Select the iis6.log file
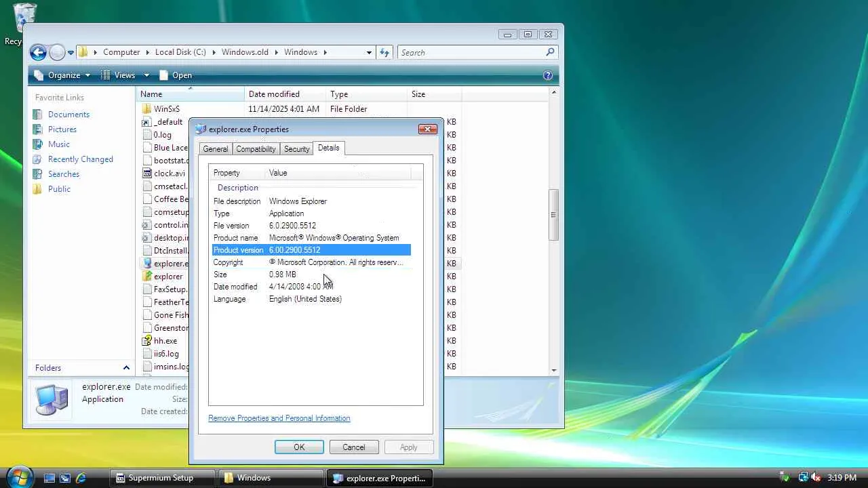 point(166,354)
